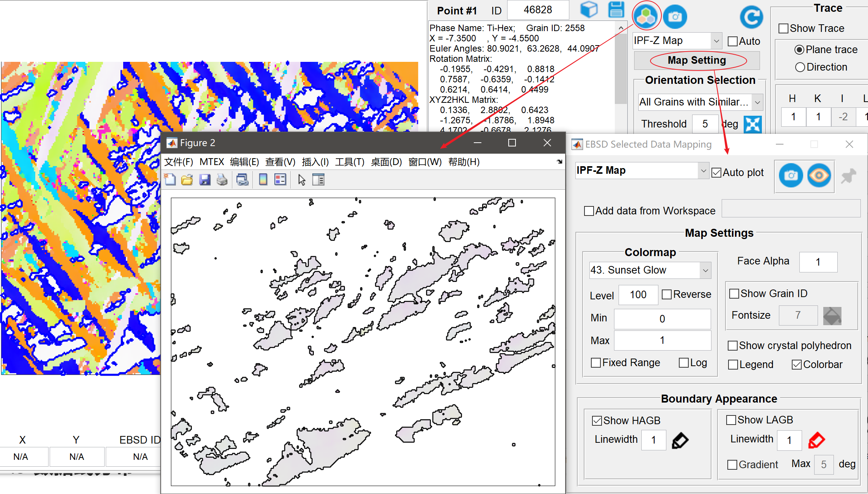Enable the Reverse colormap checkbox
This screenshot has height=494, width=868.
667,294
